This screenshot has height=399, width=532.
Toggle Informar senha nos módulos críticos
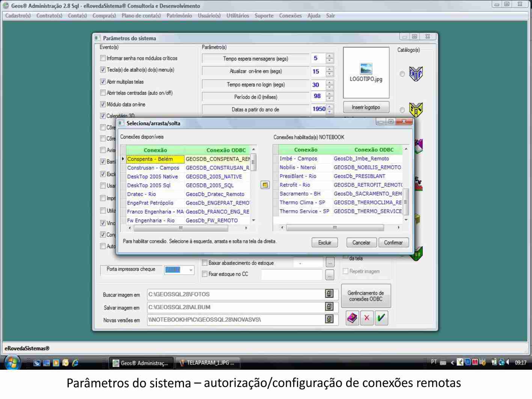pos(103,58)
